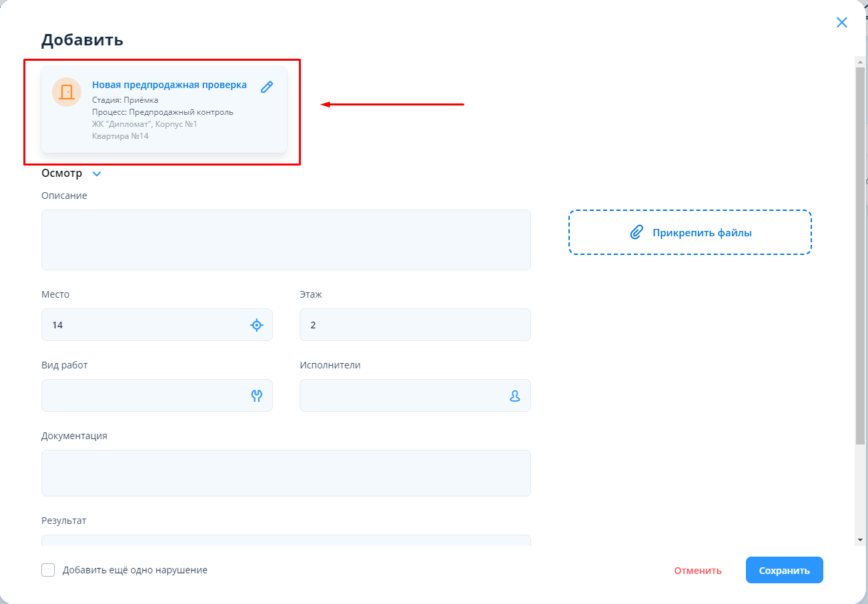868x604 pixels.
Task: Enable "Добавить ещё одно нарушение" checkbox
Action: pyautogui.click(x=48, y=570)
